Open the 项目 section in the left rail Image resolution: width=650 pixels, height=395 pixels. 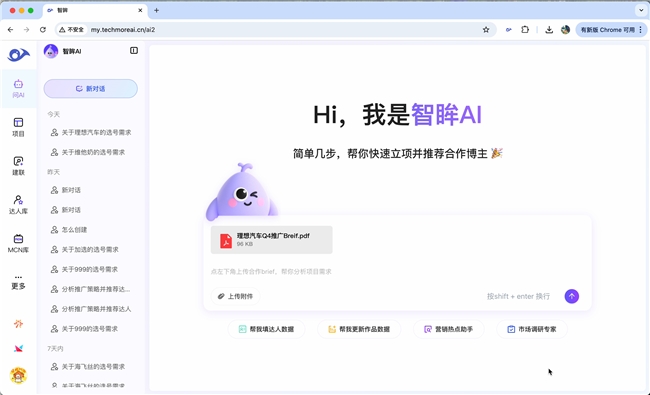pyautogui.click(x=18, y=127)
